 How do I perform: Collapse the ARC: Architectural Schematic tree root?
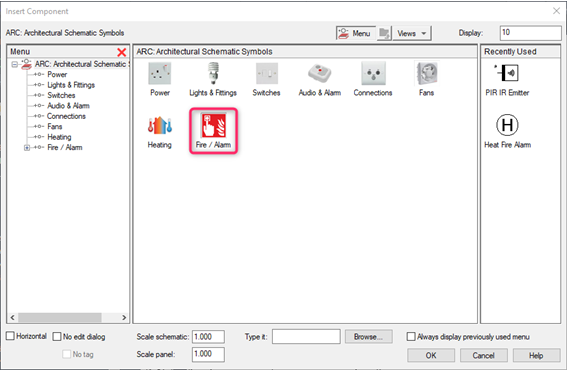(x=15, y=65)
